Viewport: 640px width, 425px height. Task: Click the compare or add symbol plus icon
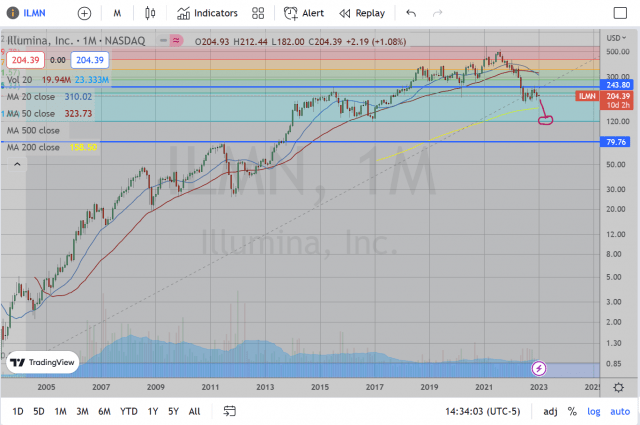point(84,13)
